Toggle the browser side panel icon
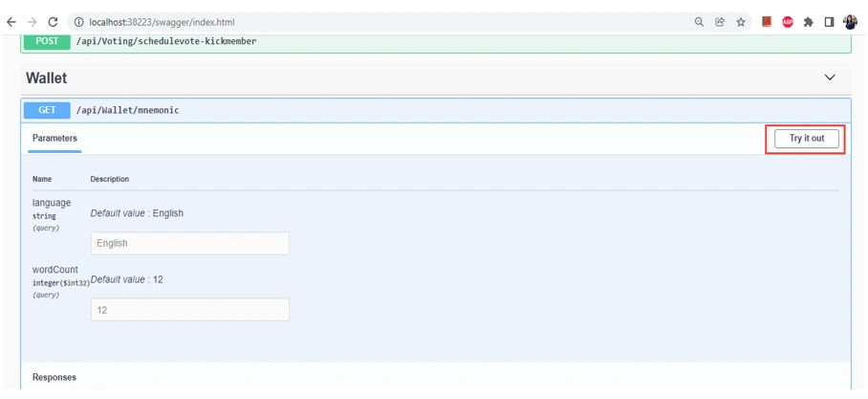 [x=829, y=22]
